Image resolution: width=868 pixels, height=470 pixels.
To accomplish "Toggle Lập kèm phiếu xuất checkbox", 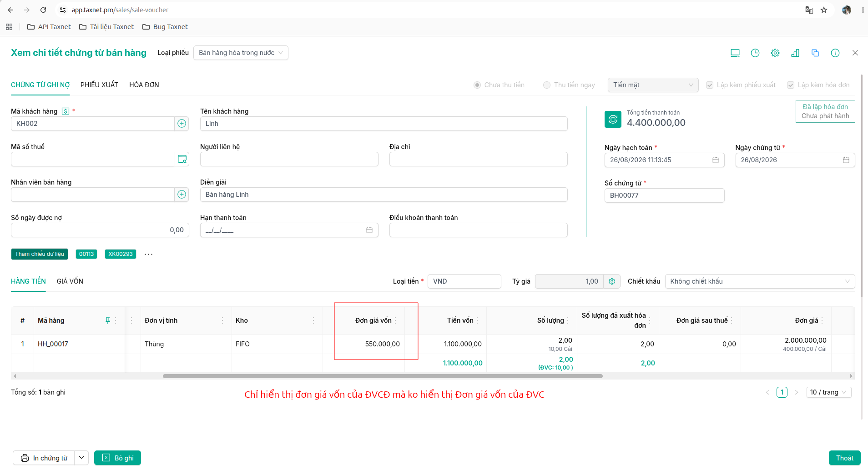I will click(710, 85).
